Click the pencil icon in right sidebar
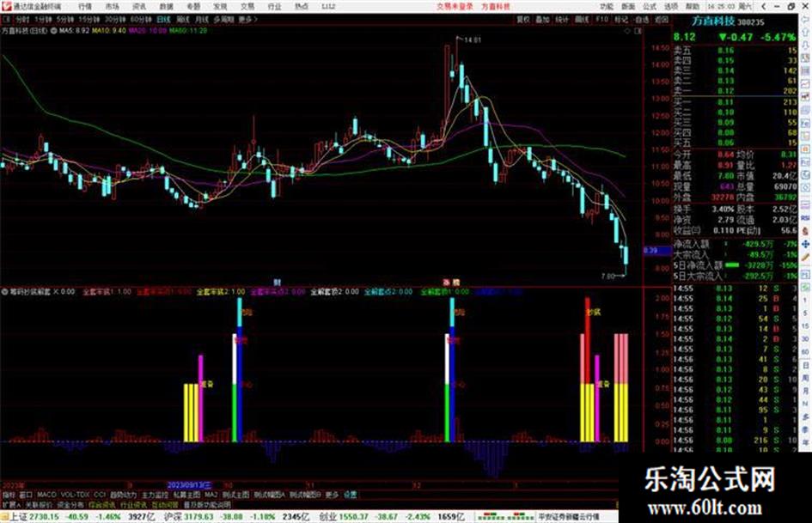This screenshot has width=812, height=523. pos(805,258)
